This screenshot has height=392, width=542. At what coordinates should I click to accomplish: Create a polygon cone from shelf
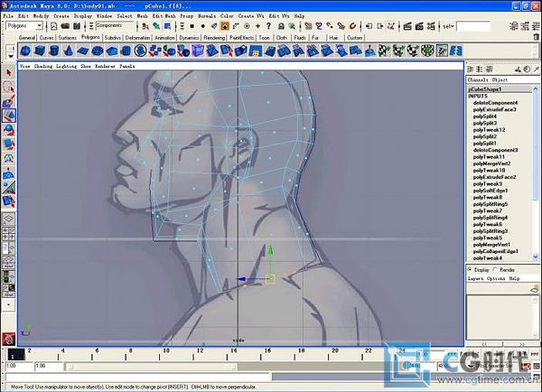point(69,51)
